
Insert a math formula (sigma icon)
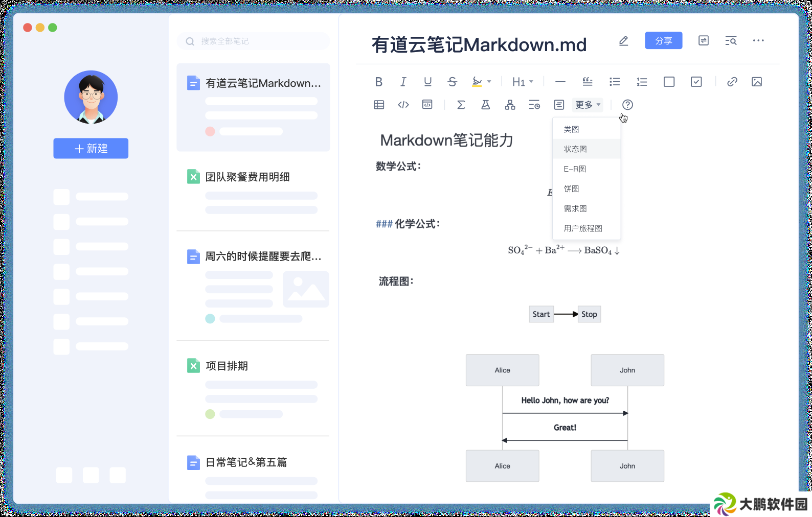pos(461,105)
